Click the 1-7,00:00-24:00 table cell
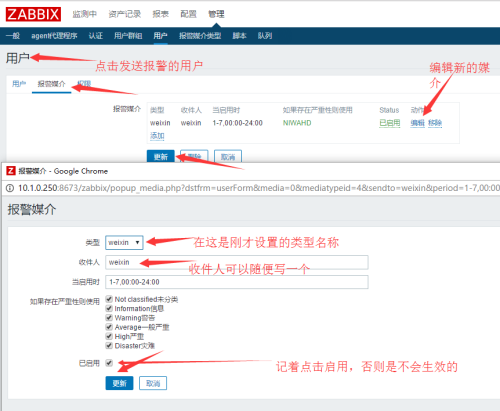 238,123
